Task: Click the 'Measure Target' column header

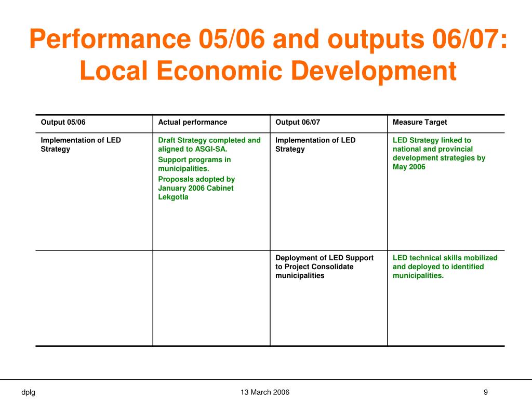Action: click(420, 122)
